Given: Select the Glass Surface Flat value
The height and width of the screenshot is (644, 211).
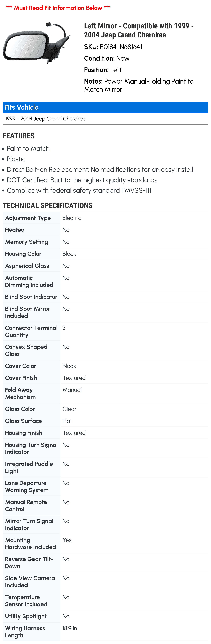Looking at the screenshot, I should [x=67, y=421].
